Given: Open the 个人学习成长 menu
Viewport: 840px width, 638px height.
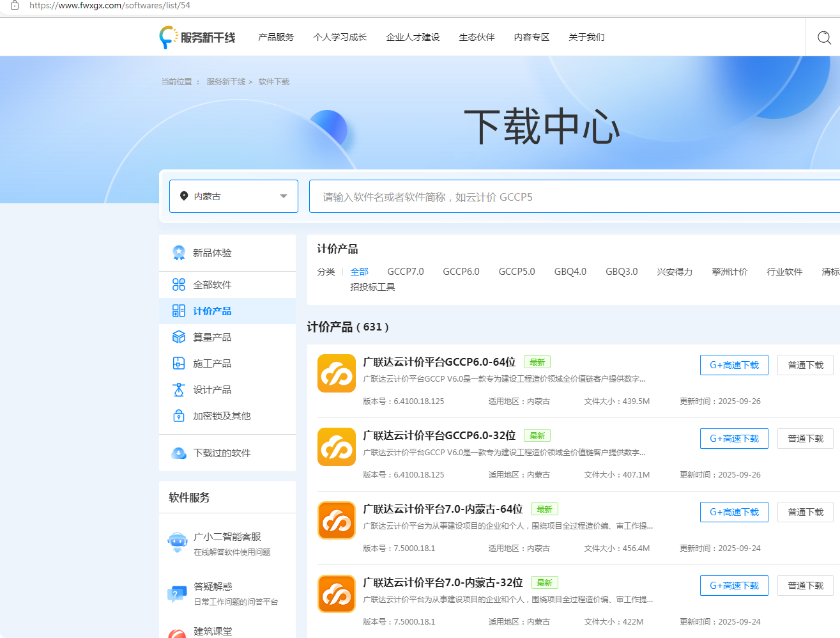Looking at the screenshot, I should [340, 37].
